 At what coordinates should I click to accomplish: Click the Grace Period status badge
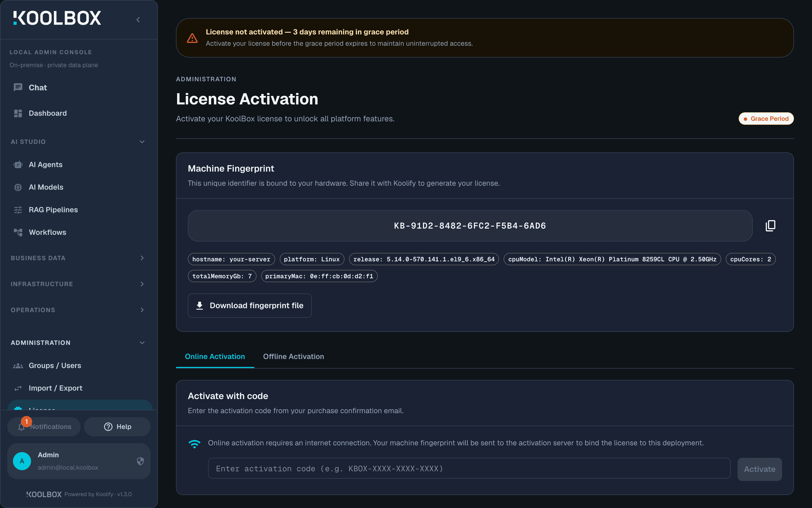click(x=766, y=119)
